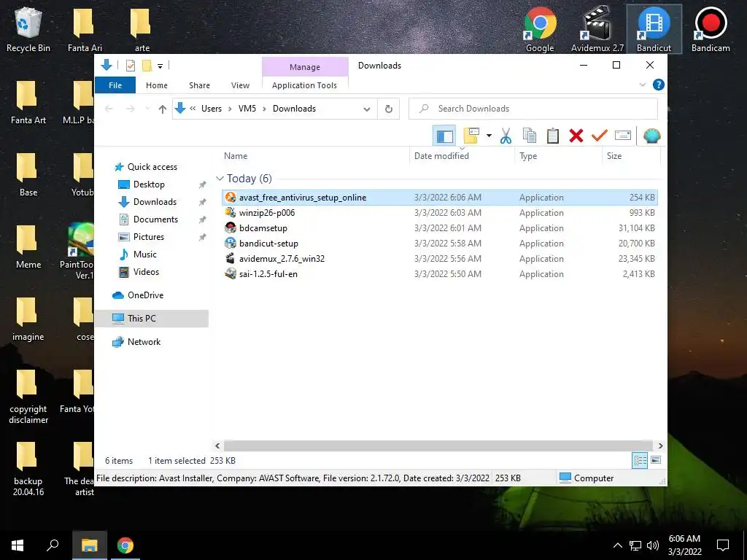
Task: Collapse the Today (6) group
Action: (220, 179)
